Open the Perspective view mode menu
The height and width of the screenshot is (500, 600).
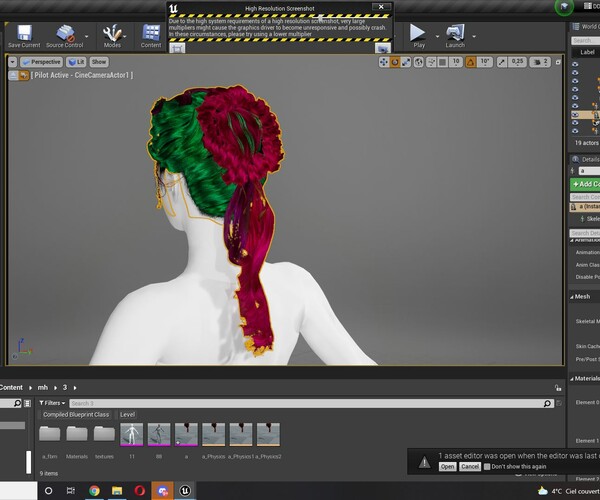click(42, 62)
